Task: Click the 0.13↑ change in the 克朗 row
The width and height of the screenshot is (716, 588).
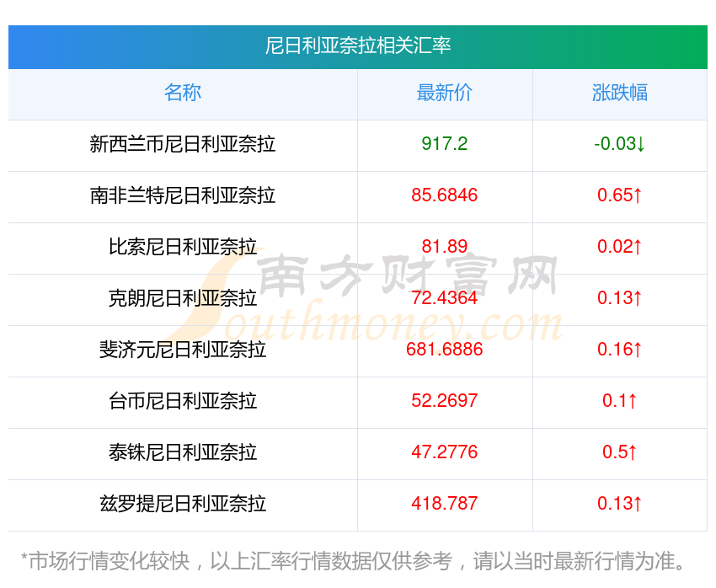Action: 620,298
